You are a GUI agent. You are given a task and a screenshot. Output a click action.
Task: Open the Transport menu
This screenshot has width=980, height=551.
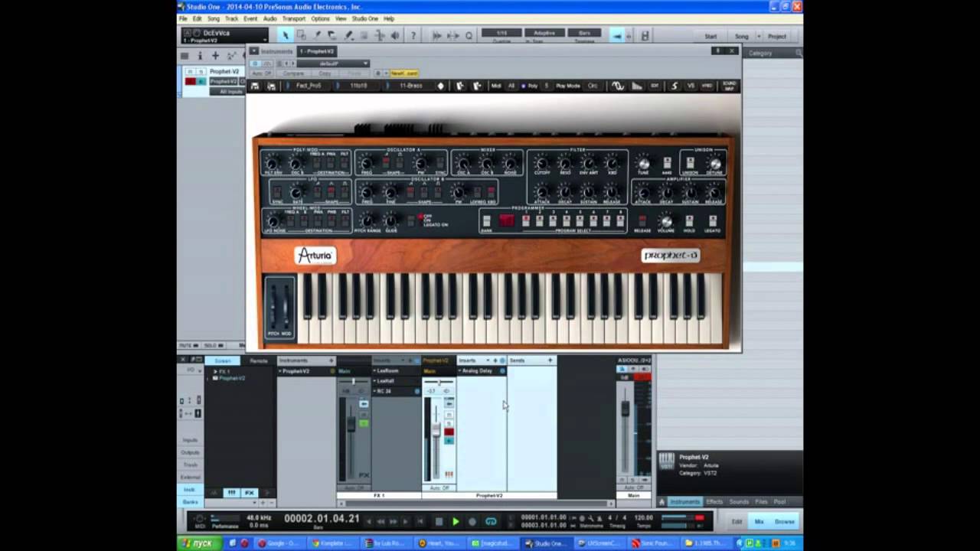coord(293,18)
